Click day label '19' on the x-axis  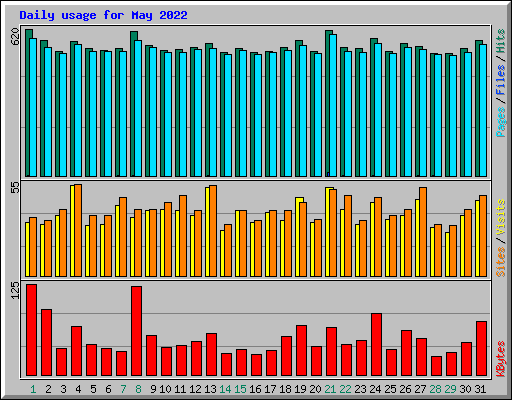point(300,389)
